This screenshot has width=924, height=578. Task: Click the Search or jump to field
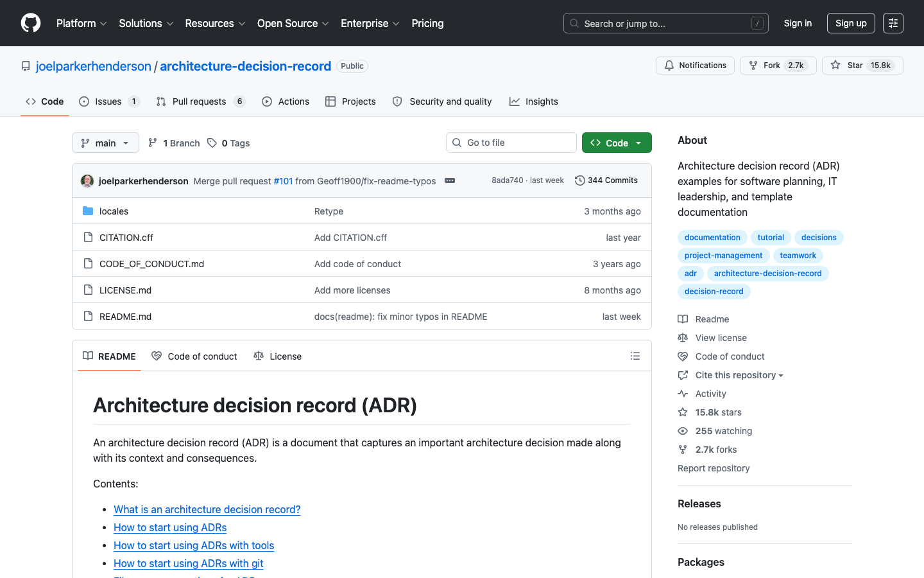click(666, 23)
